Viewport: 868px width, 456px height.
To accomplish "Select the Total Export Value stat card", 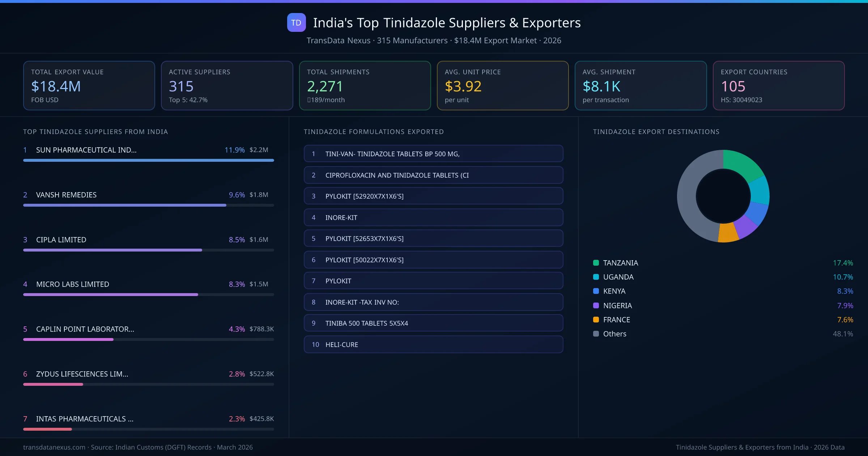I will click(x=89, y=85).
